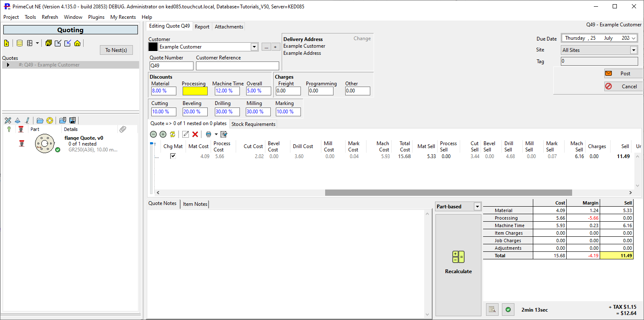The width and height of the screenshot is (644, 320).
Task: Click the green checkmark button beside 2min 13sec
Action: point(508,310)
